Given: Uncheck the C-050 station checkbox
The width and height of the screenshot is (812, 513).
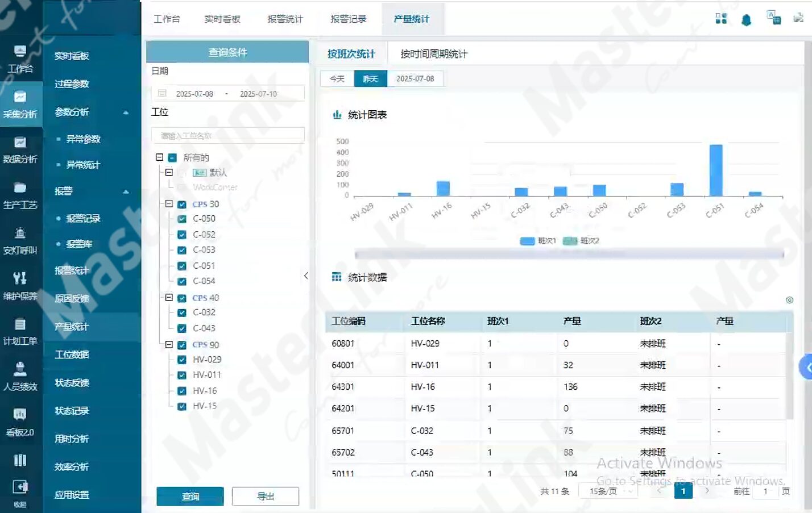Looking at the screenshot, I should (x=182, y=219).
